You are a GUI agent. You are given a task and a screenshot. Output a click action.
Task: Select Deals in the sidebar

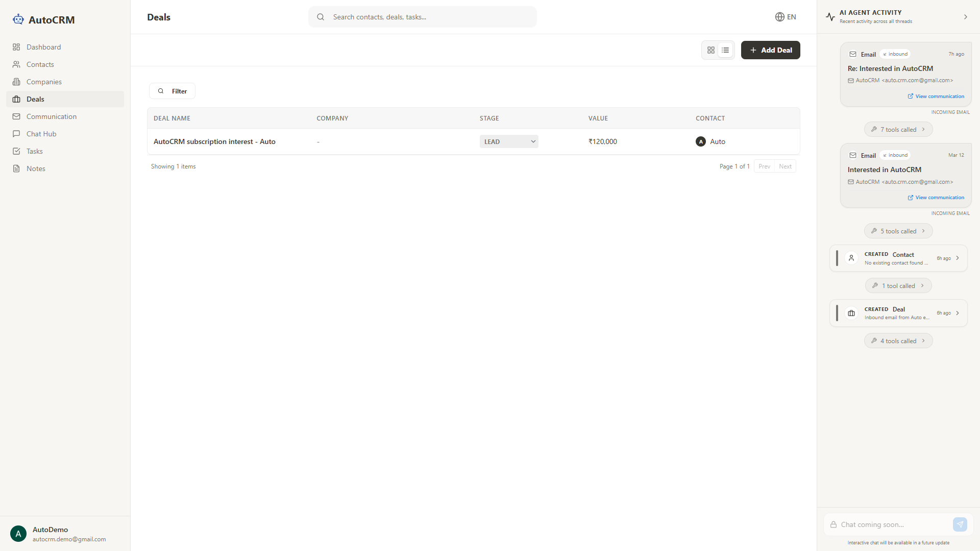(x=65, y=99)
